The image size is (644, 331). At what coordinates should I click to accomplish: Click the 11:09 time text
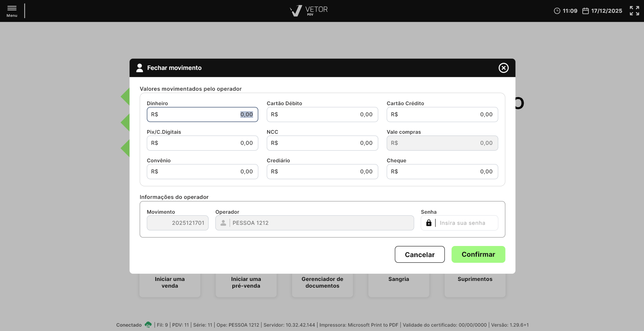[x=570, y=11]
